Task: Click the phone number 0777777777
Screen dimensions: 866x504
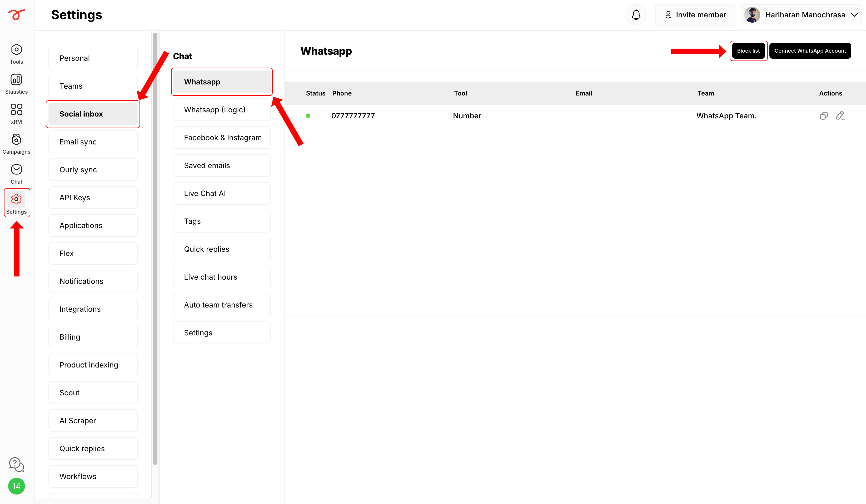Action: (353, 116)
